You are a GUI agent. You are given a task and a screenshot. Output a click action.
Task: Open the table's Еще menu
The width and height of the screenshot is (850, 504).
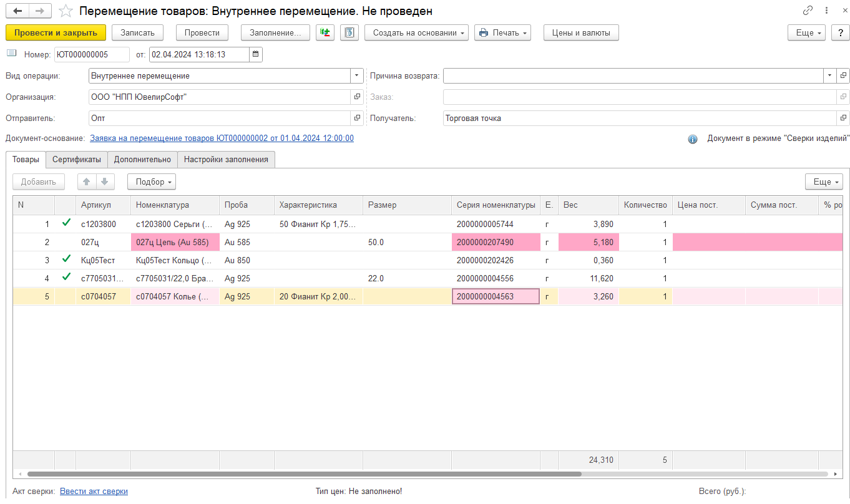[x=824, y=182]
